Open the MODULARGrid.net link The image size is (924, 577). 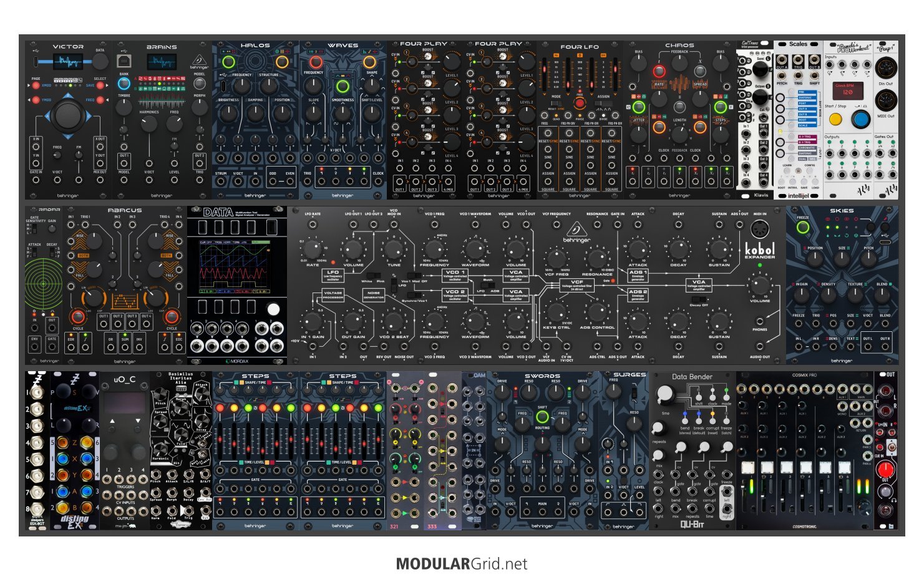pyautogui.click(x=462, y=564)
